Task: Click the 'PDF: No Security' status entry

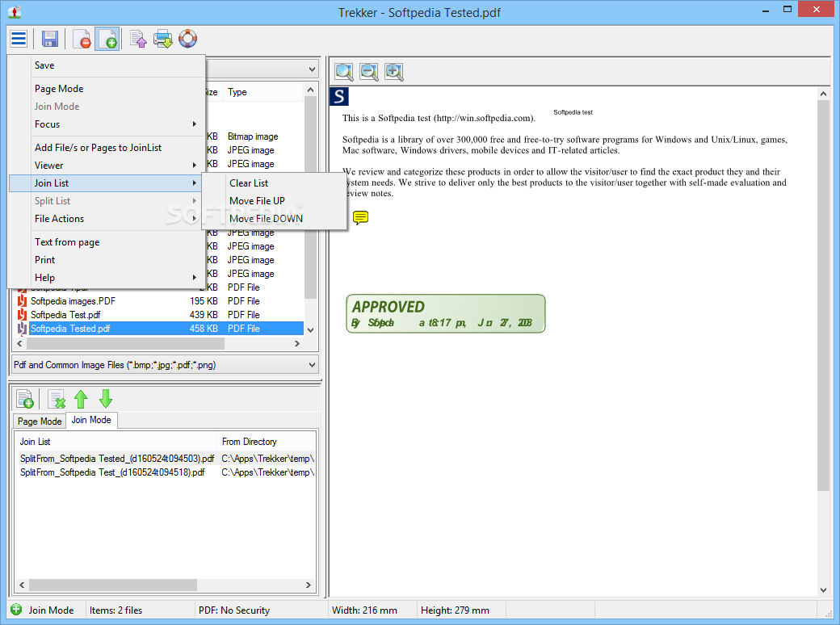Action: (x=234, y=610)
